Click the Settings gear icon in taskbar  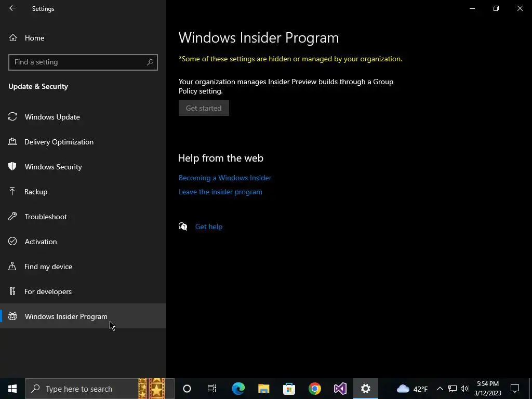[x=365, y=389]
